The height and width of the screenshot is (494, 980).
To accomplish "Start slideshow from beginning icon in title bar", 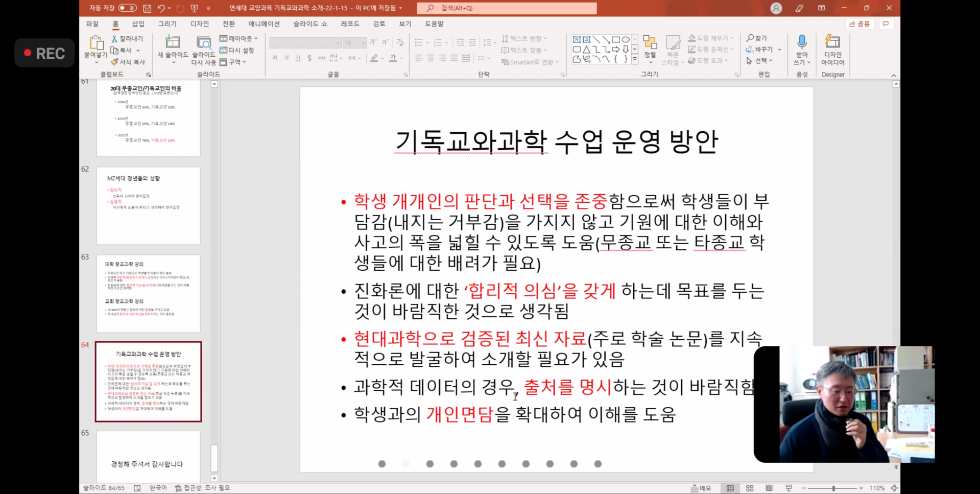I will [x=194, y=8].
